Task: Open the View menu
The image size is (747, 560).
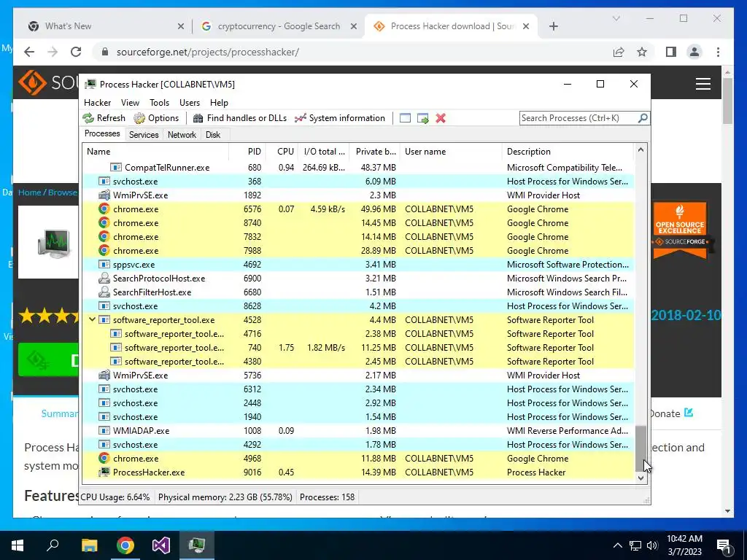Action: click(x=130, y=102)
